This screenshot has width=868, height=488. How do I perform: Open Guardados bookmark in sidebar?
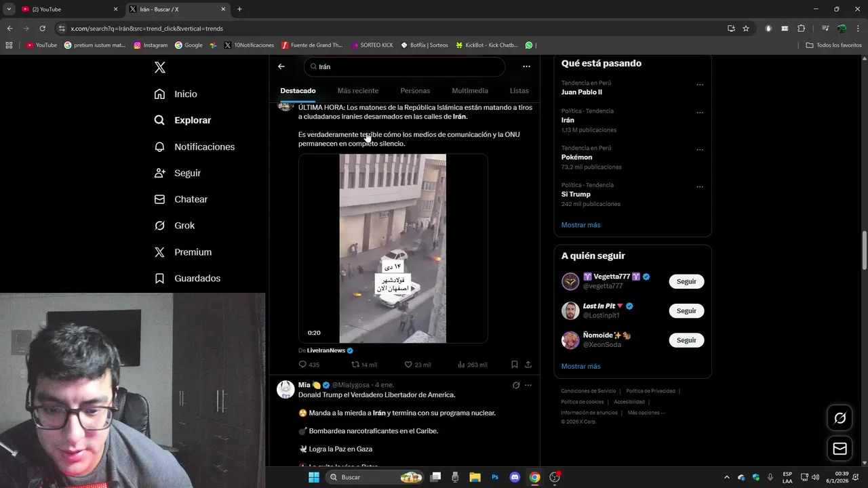click(187, 279)
